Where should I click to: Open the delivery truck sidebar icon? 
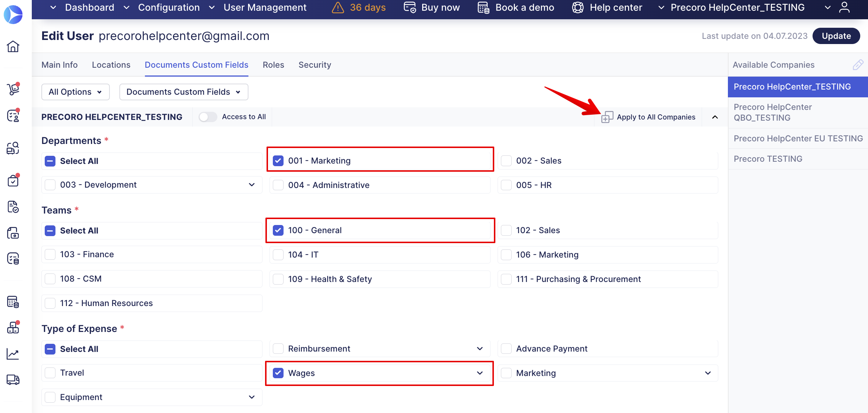pos(13,380)
